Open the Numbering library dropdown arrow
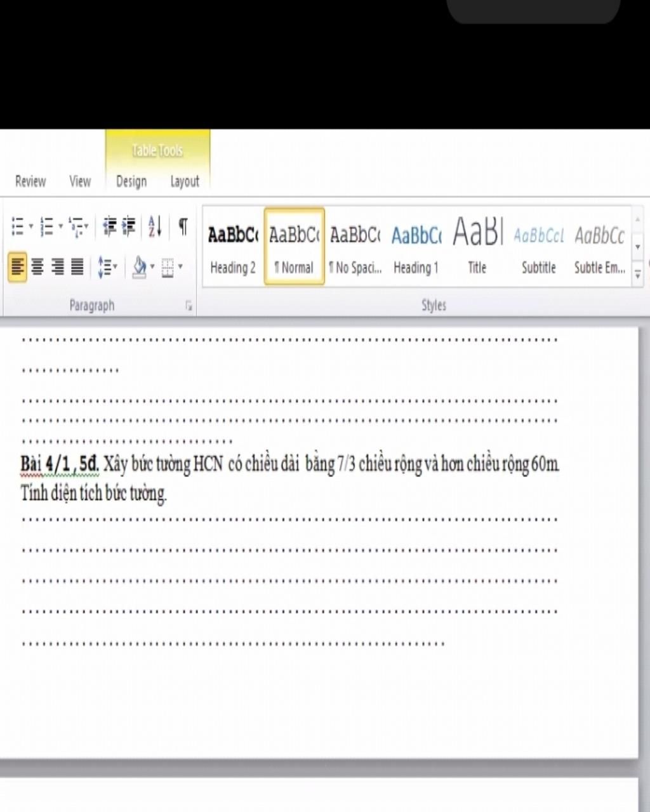 (60, 226)
